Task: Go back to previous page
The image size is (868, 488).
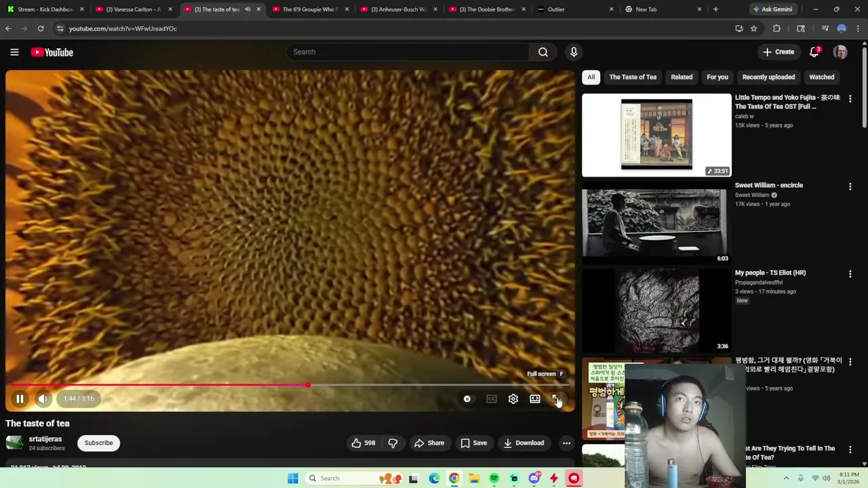Action: (8, 28)
